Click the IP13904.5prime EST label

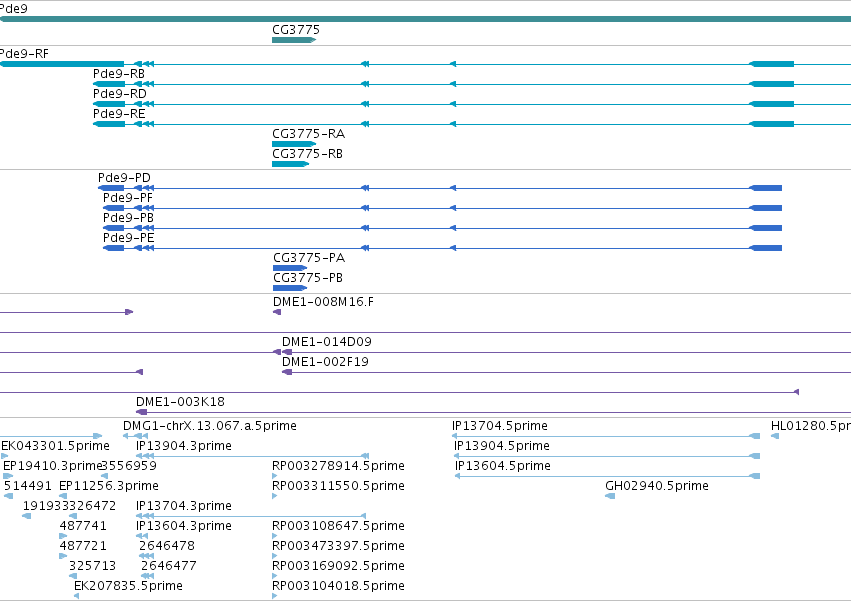pyautogui.click(x=502, y=446)
